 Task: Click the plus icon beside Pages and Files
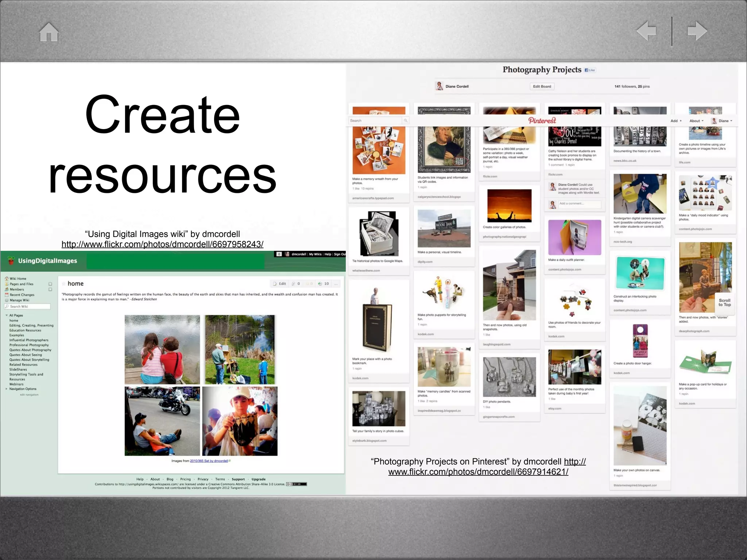[50, 284]
